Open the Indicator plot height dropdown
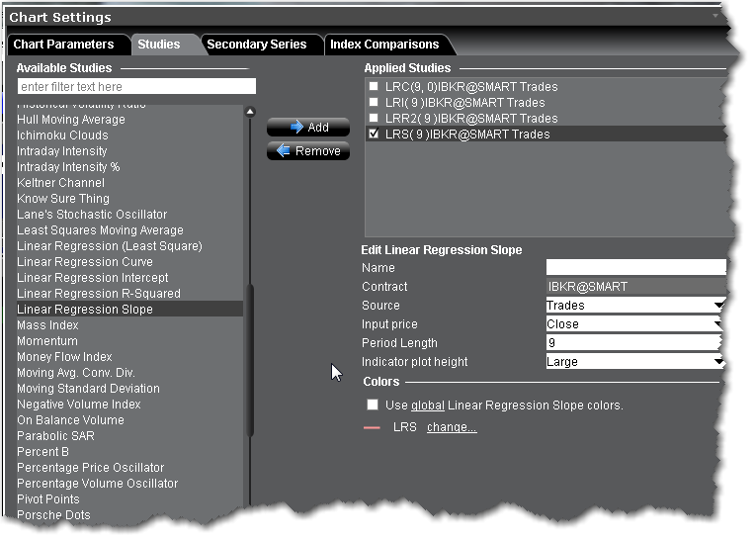Viewport: 756px width, 541px height. click(x=635, y=362)
